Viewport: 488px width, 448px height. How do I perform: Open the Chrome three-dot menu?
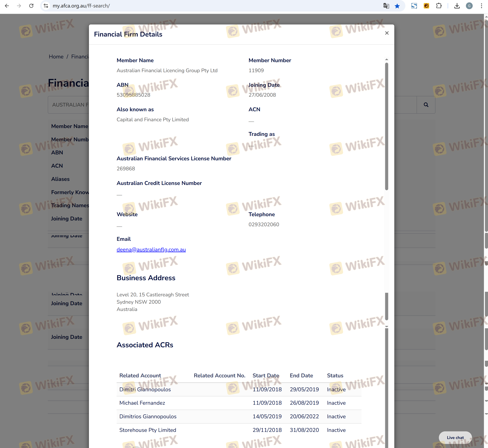481,6
